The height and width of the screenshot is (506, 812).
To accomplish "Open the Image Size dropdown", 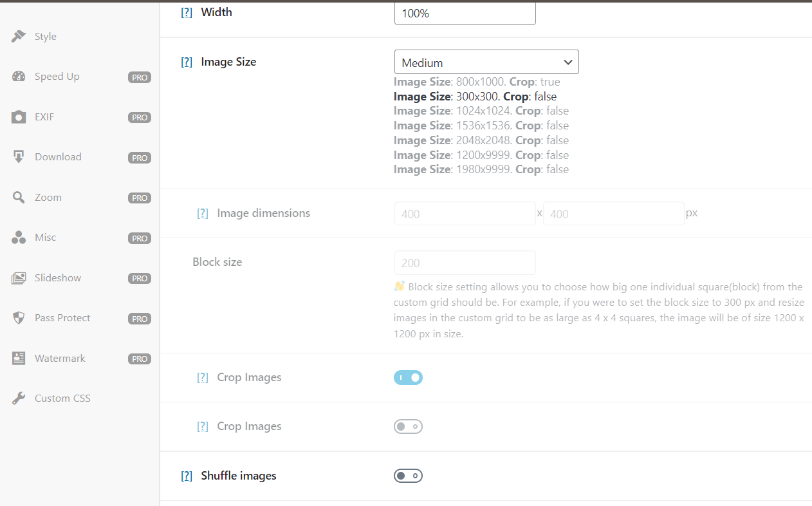I will 486,61.
